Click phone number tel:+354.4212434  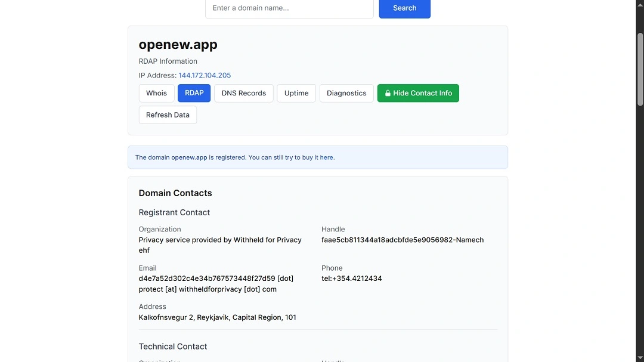(352, 279)
